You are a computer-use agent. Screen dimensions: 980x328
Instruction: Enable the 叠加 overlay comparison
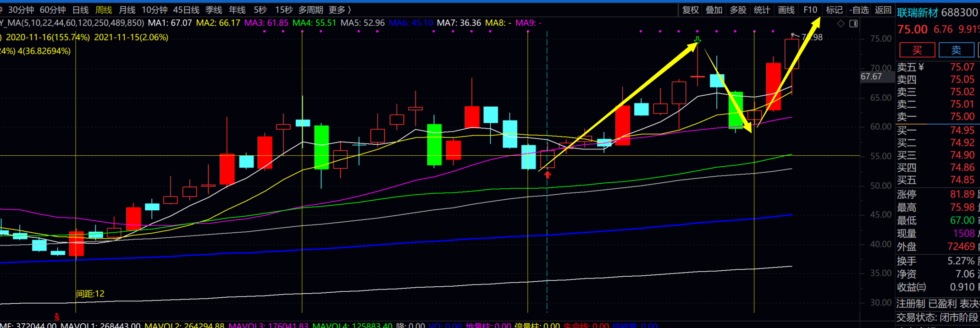click(714, 10)
